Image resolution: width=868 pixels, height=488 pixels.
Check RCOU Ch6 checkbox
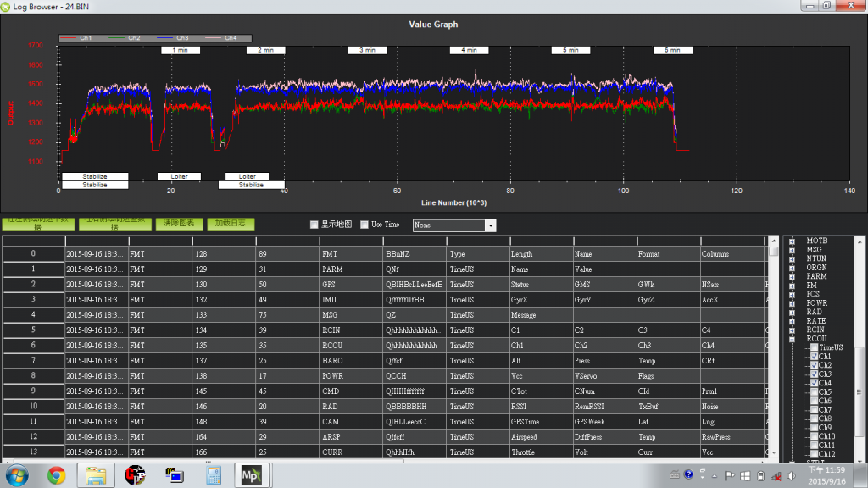[815, 401]
